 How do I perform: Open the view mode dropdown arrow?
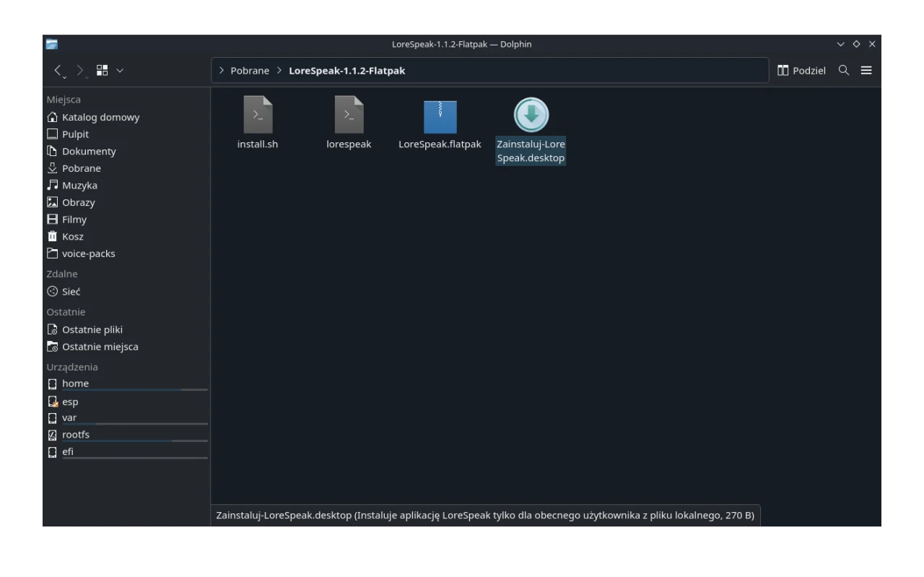point(120,70)
